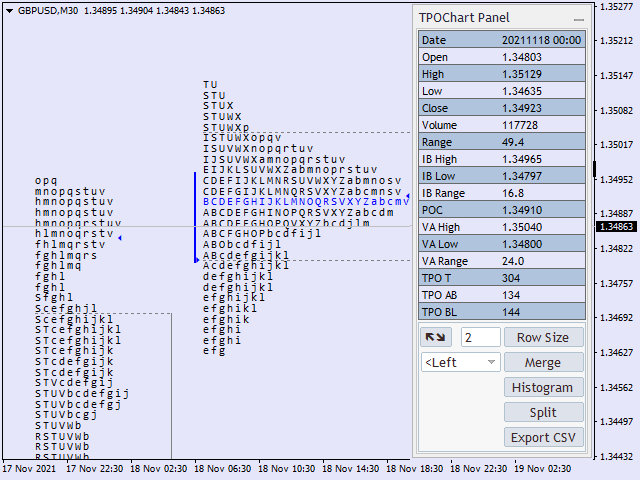Click the Row Size button
The height and width of the screenshot is (480, 640).
543,338
